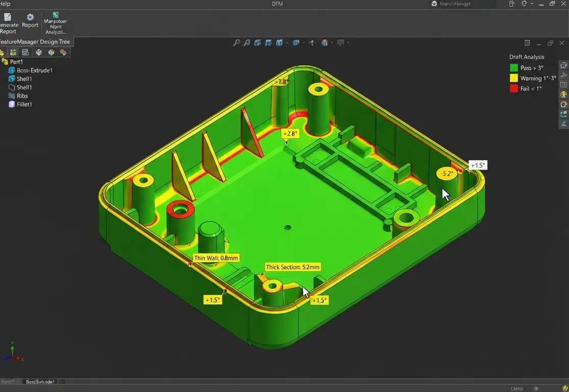Click the blue Section View icon
This screenshot has width=569, height=392.
[268, 43]
